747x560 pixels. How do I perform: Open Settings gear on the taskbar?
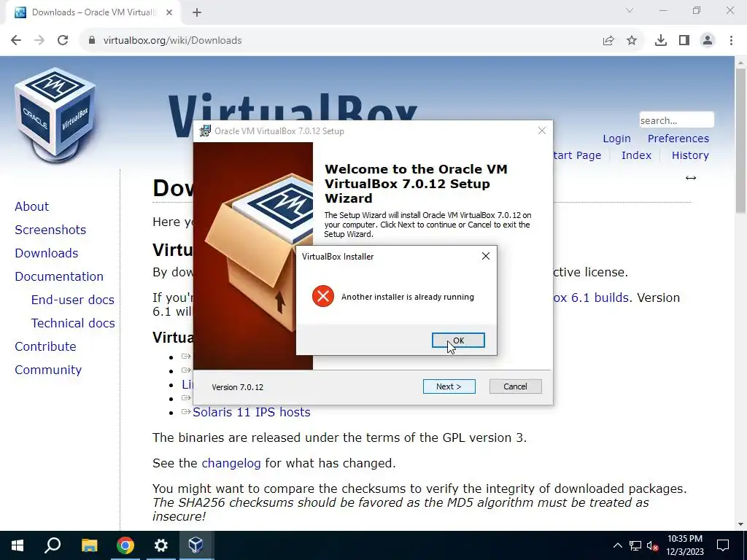pyautogui.click(x=161, y=545)
